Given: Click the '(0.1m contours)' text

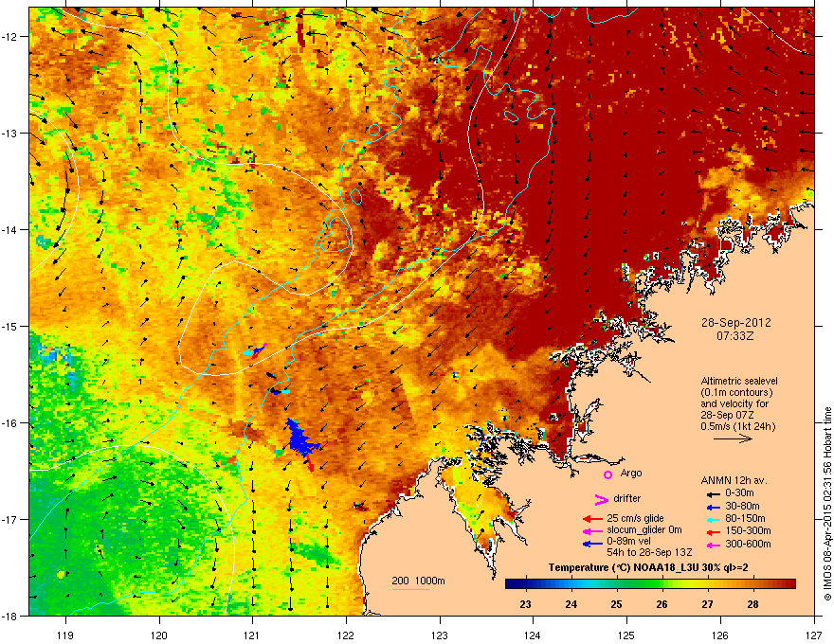Looking at the screenshot, I should click(x=736, y=393).
